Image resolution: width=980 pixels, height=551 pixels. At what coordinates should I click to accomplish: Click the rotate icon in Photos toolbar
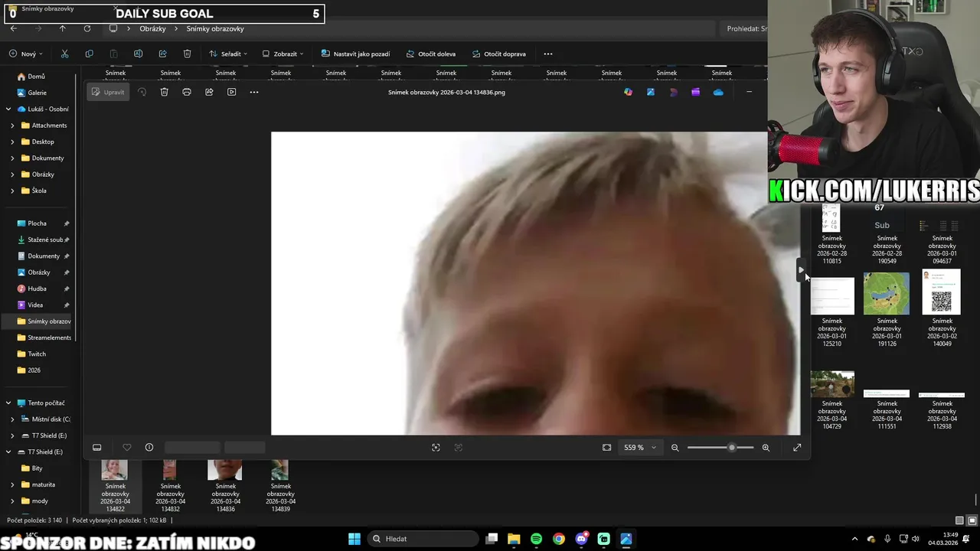point(142,92)
